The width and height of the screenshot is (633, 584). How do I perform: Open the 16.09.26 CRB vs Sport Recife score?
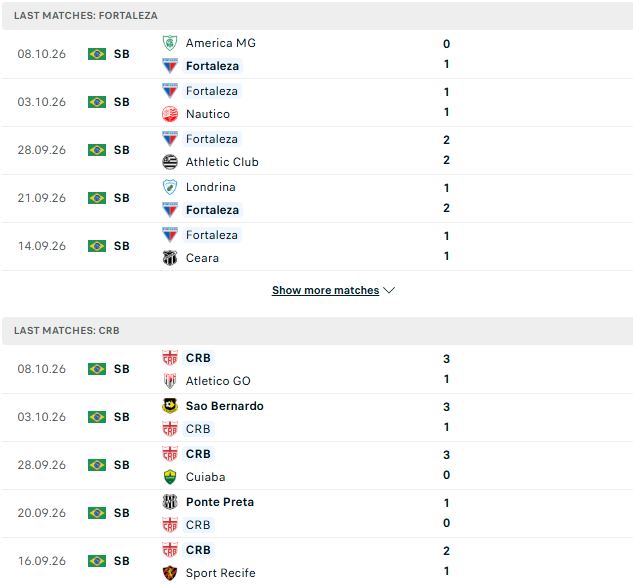coord(446,561)
